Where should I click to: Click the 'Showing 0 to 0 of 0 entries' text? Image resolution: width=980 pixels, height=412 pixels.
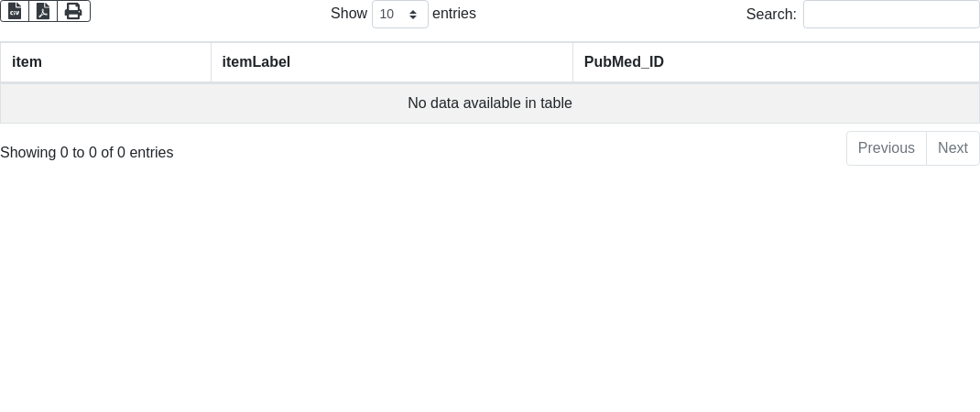87,153
